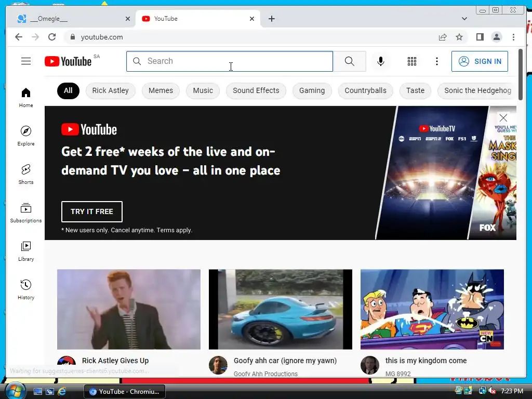The image size is (532, 399).
Task: Click the Rick Astley Gives Up title
Action: click(x=115, y=361)
